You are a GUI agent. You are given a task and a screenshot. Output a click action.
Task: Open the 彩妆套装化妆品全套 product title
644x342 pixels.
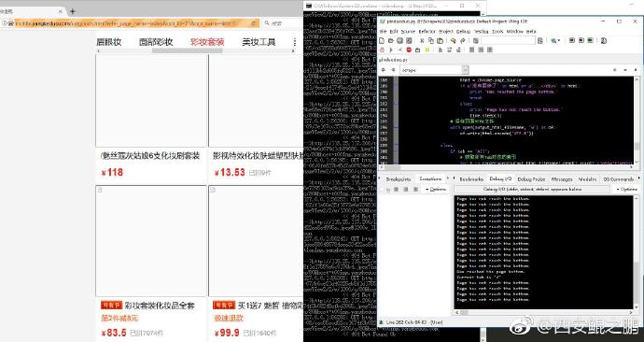coord(160,306)
